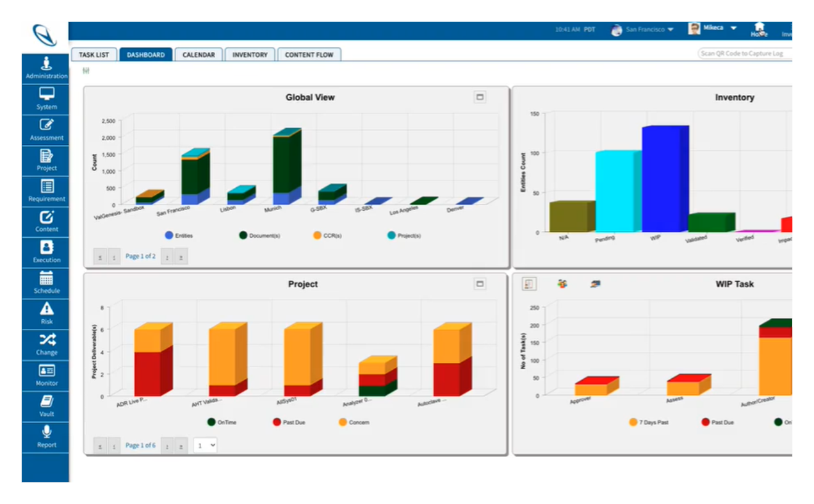Switch to the Task List tab

click(x=94, y=55)
